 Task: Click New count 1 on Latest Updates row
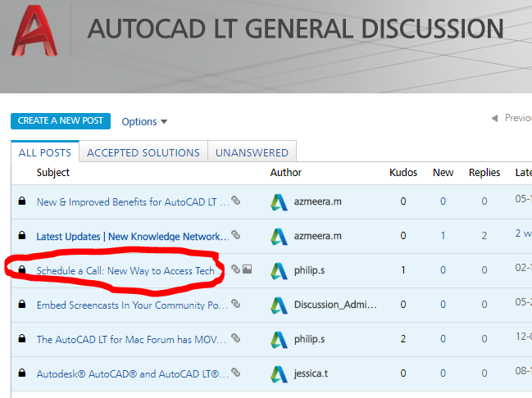[443, 236]
